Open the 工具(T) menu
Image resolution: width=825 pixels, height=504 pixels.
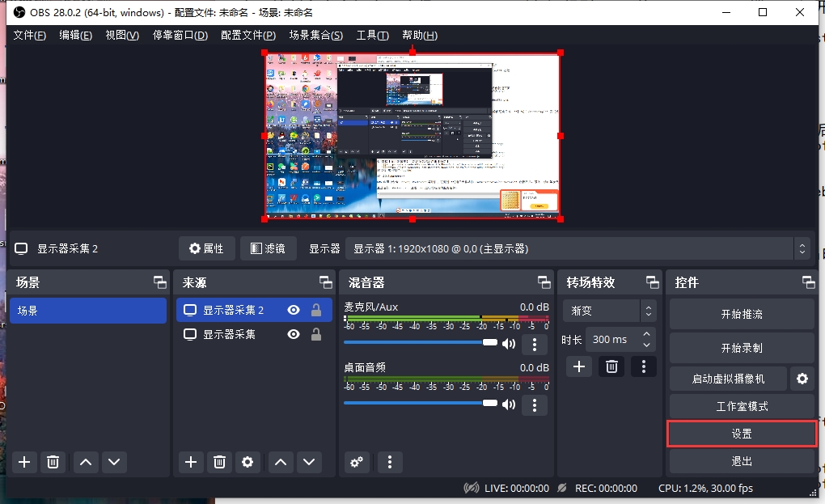[x=372, y=36]
